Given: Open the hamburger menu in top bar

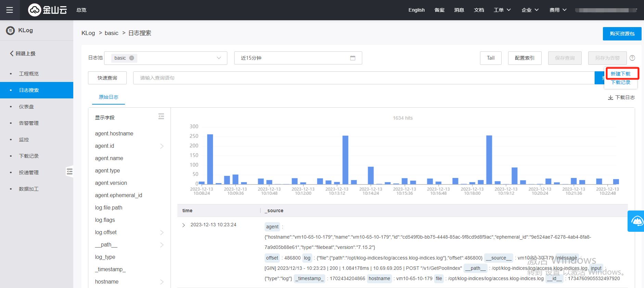Looking at the screenshot, I should click(x=10, y=10).
